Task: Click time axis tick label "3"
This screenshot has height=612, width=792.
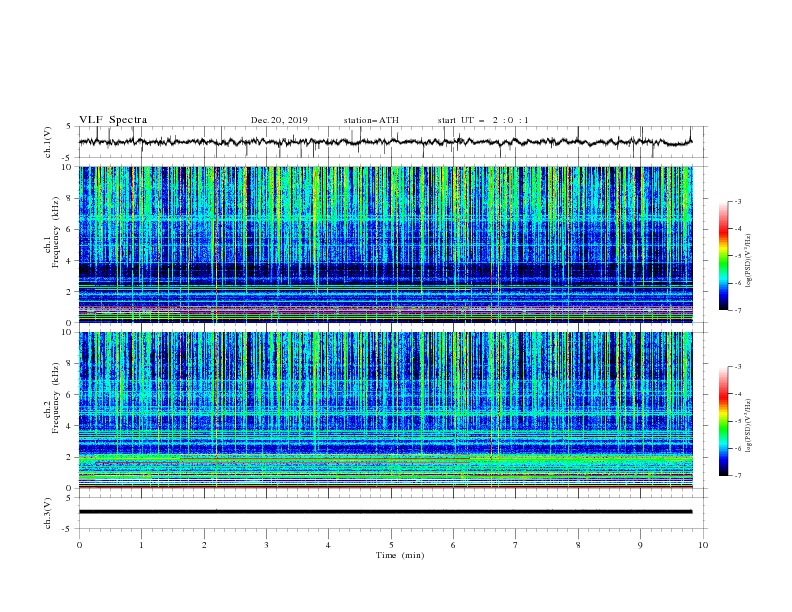Action: point(266,545)
